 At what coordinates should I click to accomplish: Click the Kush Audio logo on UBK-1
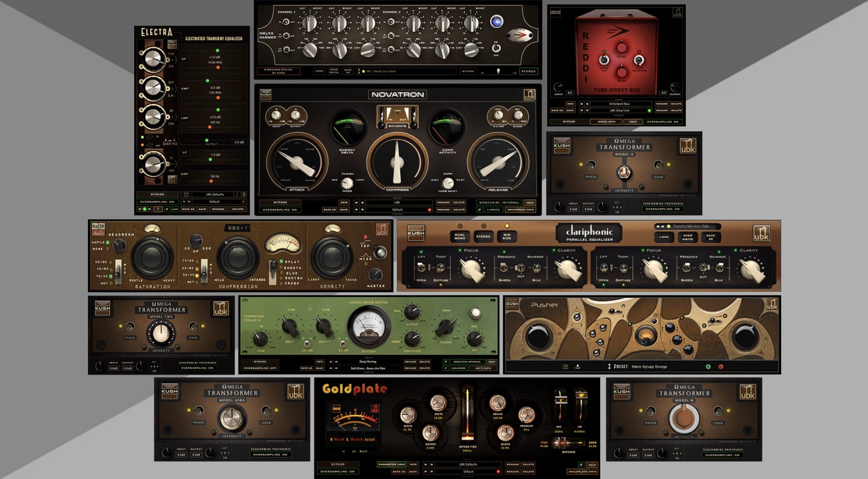98,229
